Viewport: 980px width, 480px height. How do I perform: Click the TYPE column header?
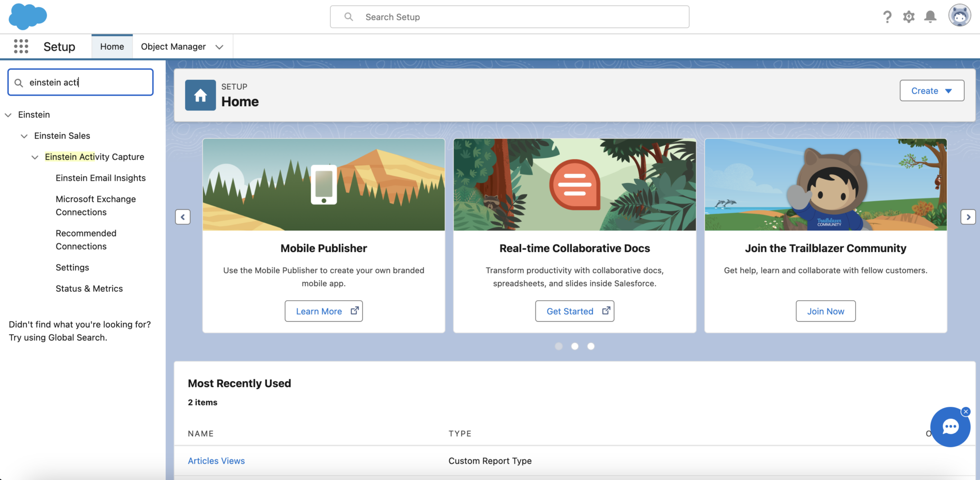(460, 434)
